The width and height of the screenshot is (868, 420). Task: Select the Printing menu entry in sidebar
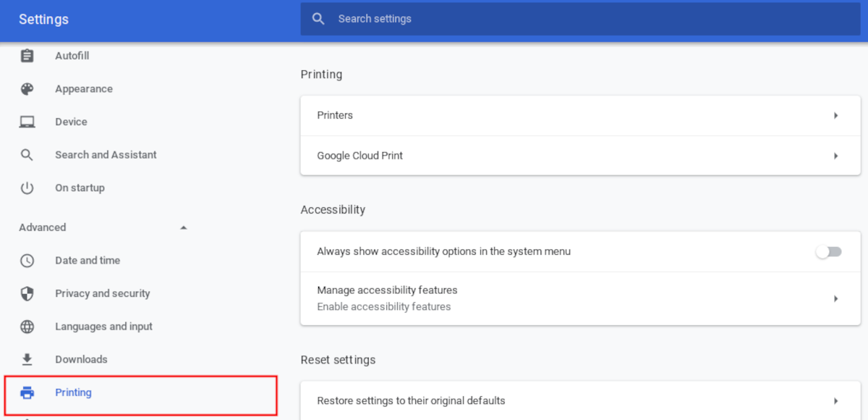[x=73, y=392]
